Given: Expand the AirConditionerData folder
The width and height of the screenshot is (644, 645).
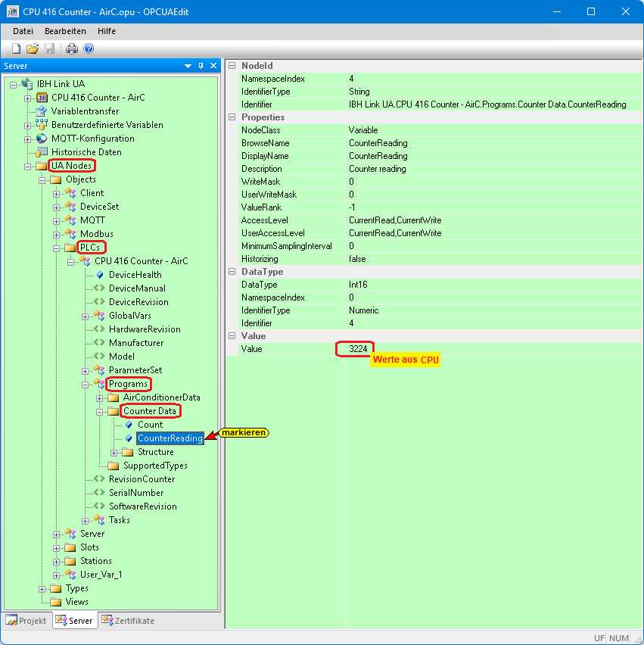Looking at the screenshot, I should point(100,398).
